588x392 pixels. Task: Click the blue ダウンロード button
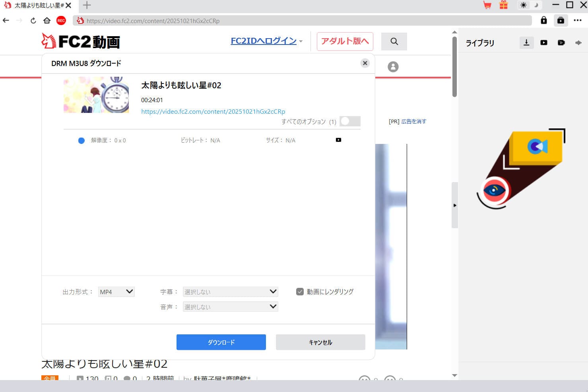tap(221, 342)
